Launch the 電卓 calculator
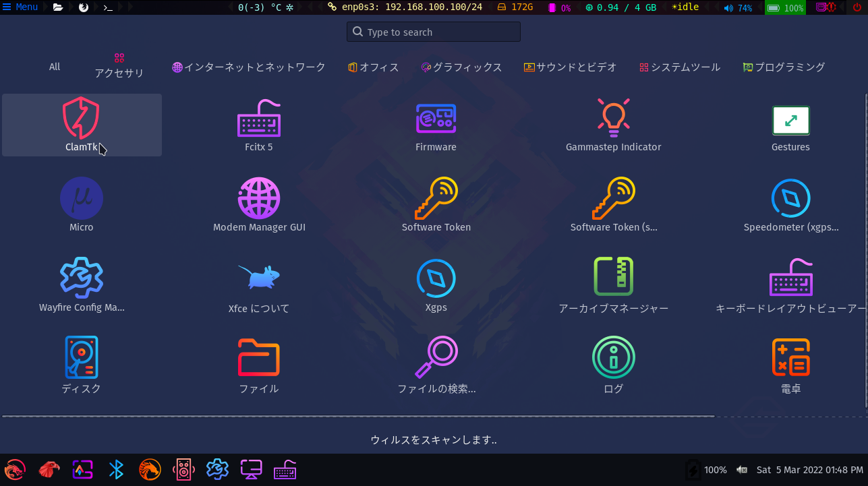Viewport: 868px width, 486px height. pyautogui.click(x=790, y=366)
